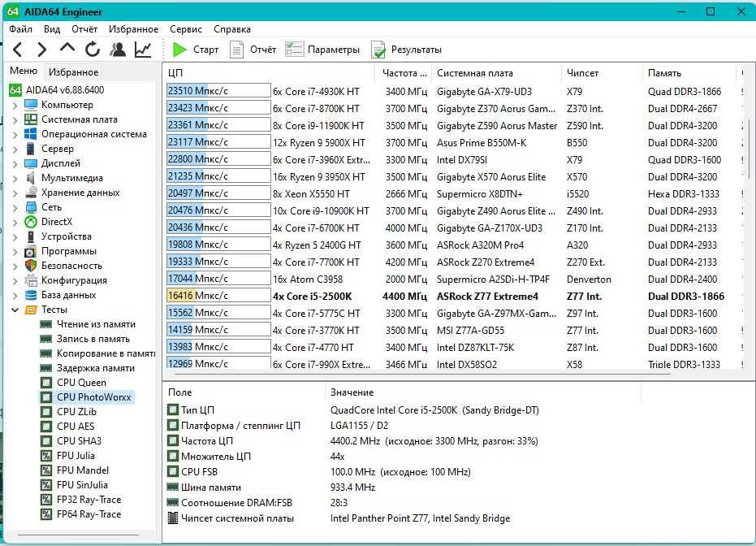Expand the Дисплей tree node
Image resolution: width=756 pixels, height=546 pixels.
[x=15, y=163]
